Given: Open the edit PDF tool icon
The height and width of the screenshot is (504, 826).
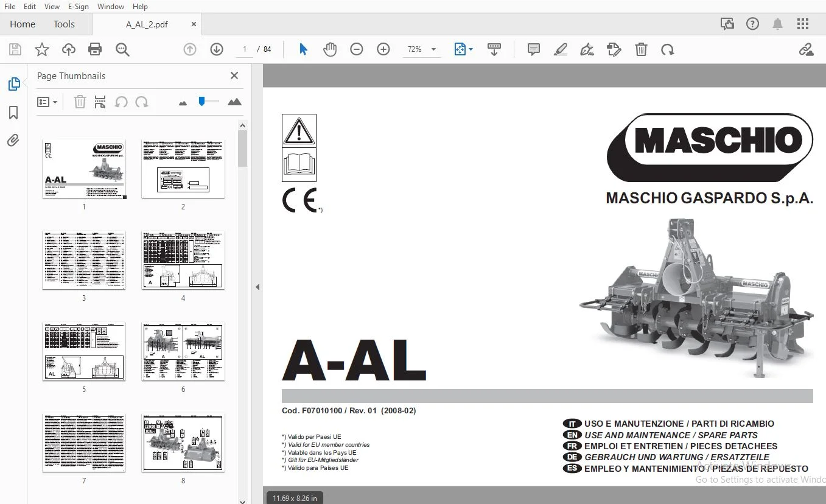Looking at the screenshot, I should click(614, 50).
